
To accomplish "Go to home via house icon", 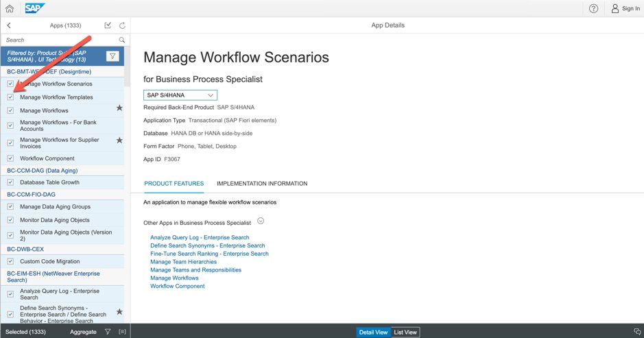I will click(10, 8).
